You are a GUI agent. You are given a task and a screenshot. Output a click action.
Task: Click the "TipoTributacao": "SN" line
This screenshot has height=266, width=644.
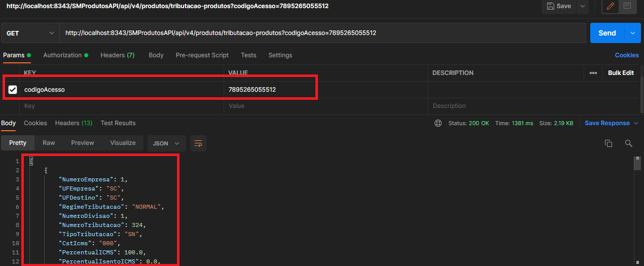tap(100, 234)
